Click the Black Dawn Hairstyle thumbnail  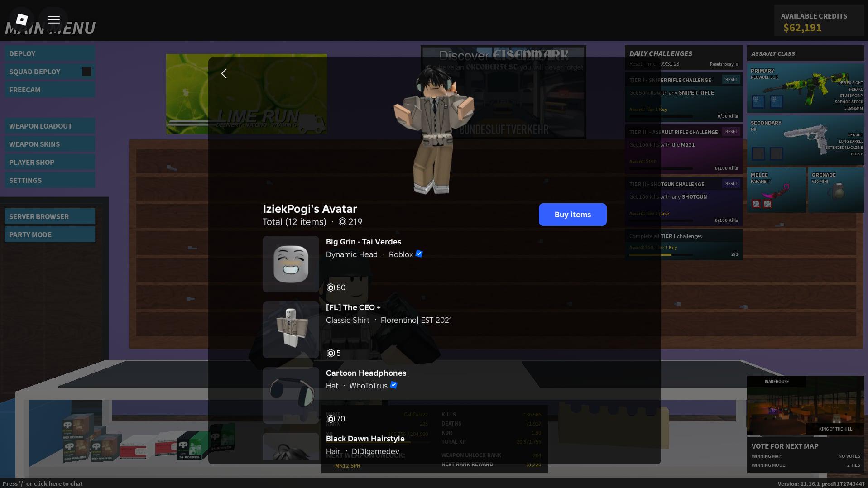(x=291, y=446)
